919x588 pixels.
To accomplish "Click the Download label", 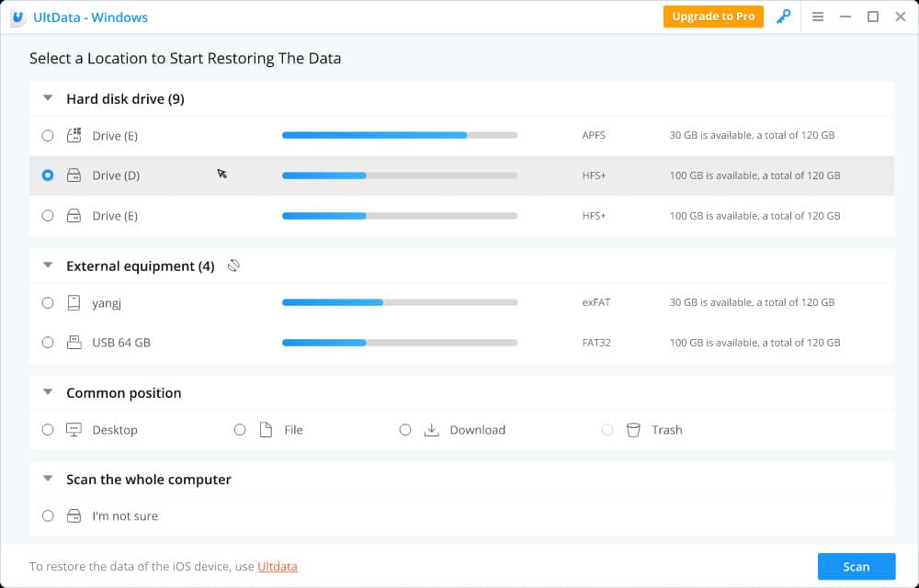I will click(x=478, y=430).
